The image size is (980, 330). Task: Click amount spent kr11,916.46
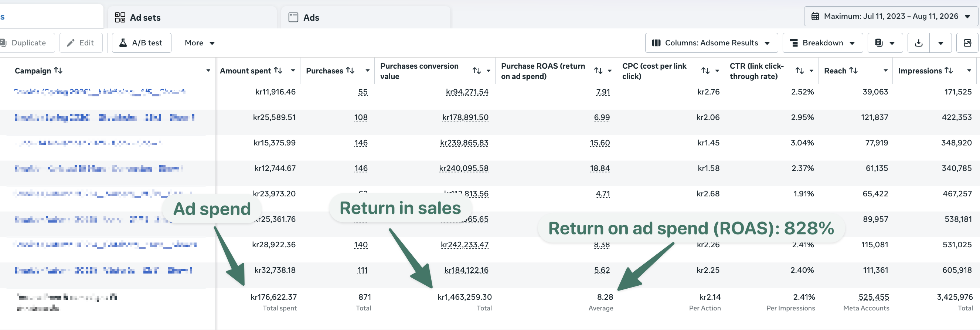pyautogui.click(x=275, y=92)
